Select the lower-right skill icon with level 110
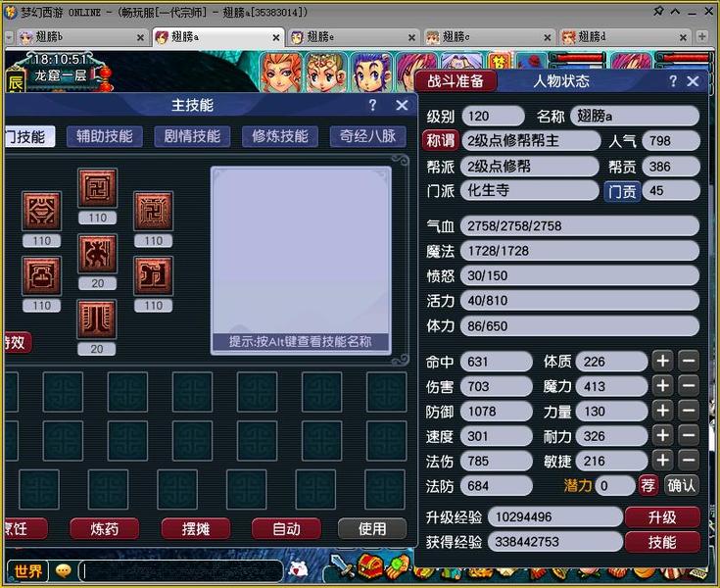Screen dimensions: 720x588 pyautogui.click(x=154, y=275)
